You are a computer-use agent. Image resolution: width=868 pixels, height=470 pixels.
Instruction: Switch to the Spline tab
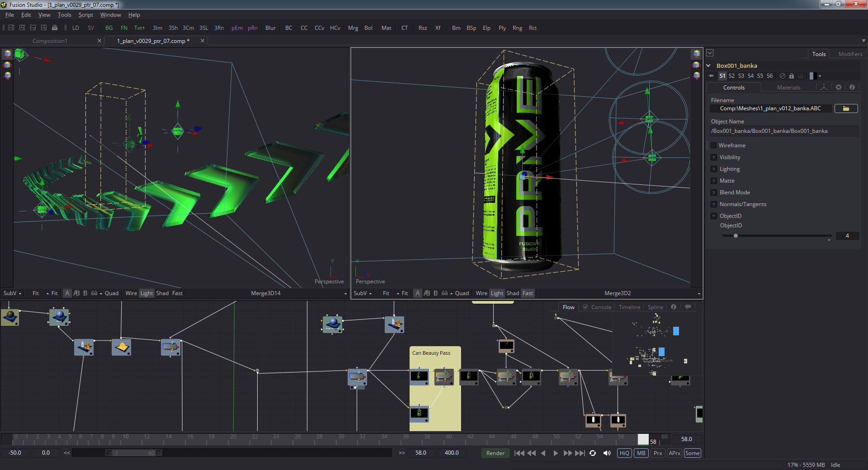tap(655, 307)
